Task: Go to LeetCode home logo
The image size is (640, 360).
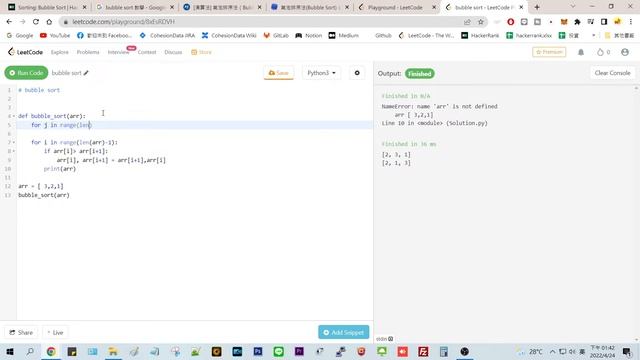Action: pos(25,52)
